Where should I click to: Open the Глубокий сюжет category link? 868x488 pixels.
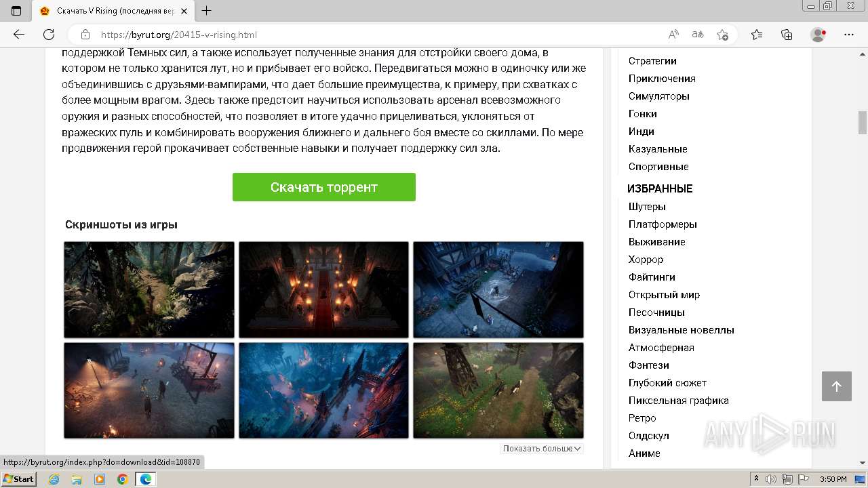[x=667, y=383]
